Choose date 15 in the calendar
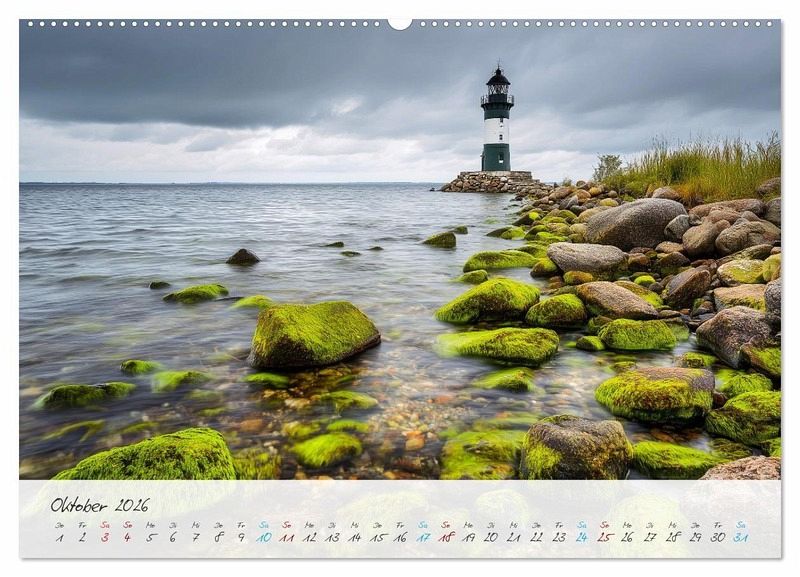Image resolution: width=800 pixels, height=577 pixels. point(378,537)
